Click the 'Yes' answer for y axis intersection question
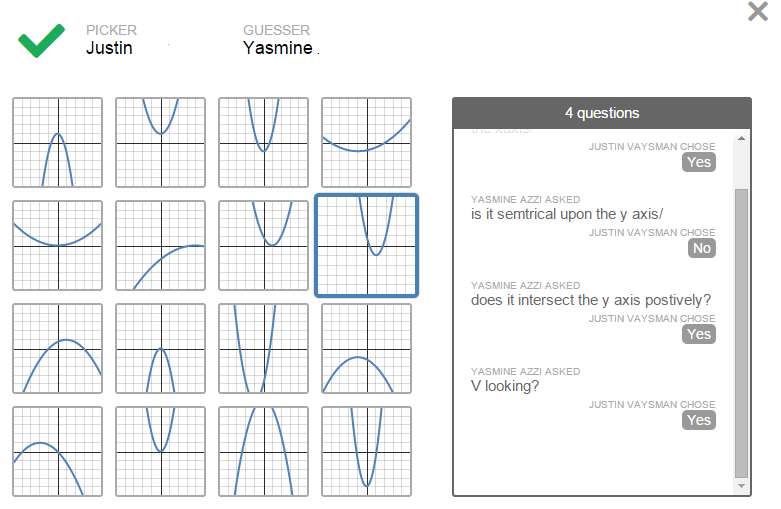Image resolution: width=781 pixels, height=509 pixels. click(x=699, y=334)
